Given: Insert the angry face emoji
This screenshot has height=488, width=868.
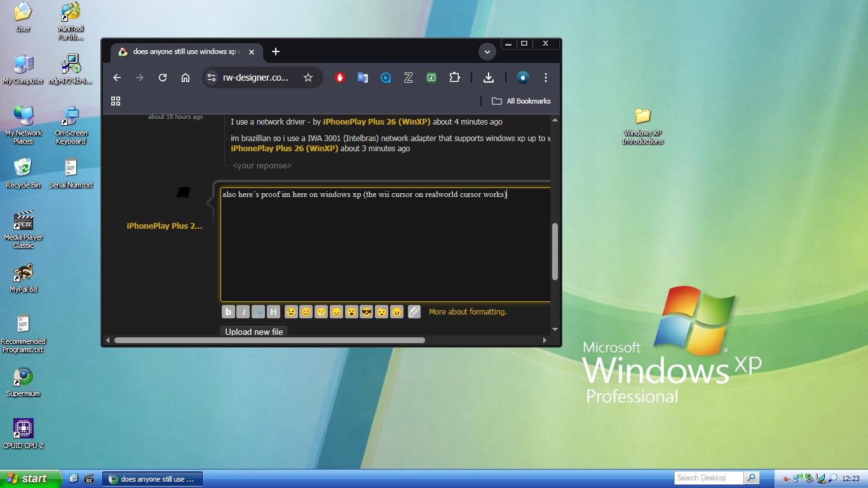Looking at the screenshot, I should 397,312.
